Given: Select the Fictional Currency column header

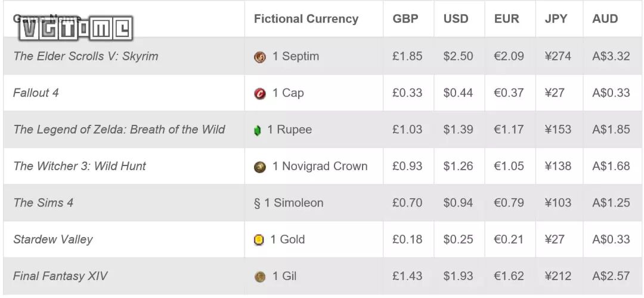Looking at the screenshot, I should (x=306, y=19).
